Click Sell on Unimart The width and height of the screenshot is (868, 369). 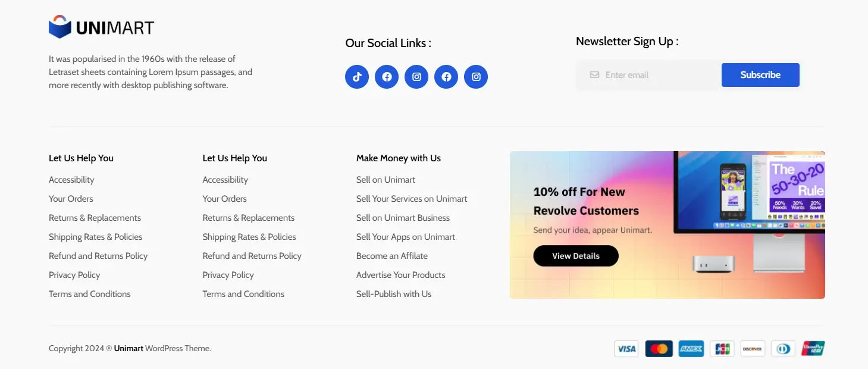386,179
